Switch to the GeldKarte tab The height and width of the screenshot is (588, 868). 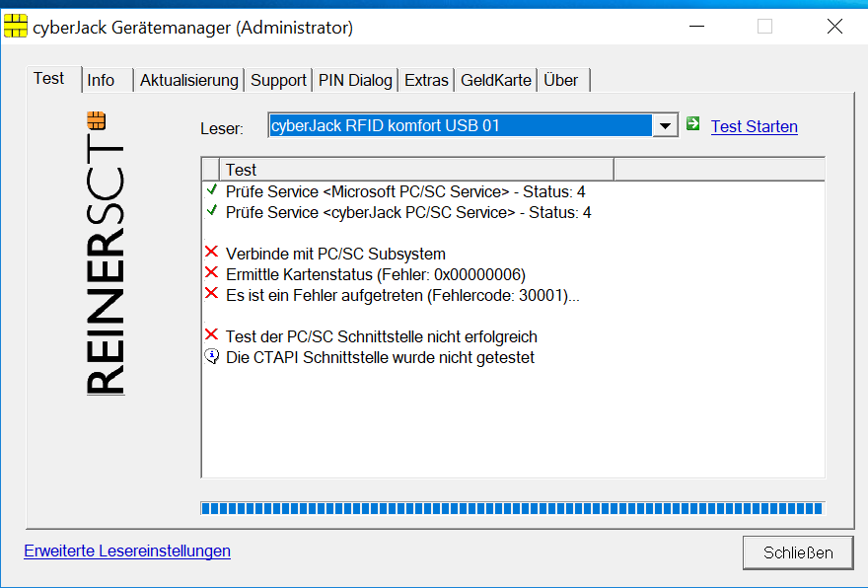(x=496, y=80)
